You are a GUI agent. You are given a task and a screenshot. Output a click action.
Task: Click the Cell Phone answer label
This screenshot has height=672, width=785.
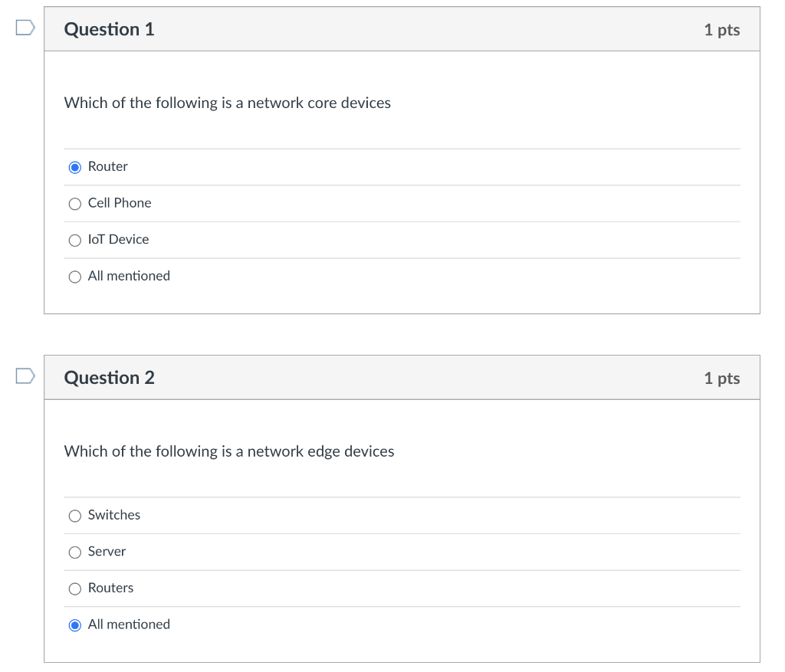pos(120,203)
